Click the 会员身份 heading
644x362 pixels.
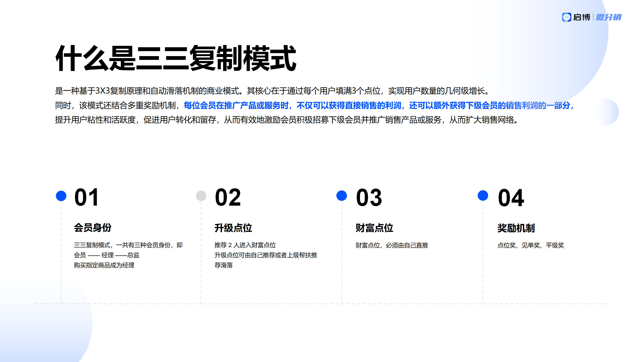93,228
